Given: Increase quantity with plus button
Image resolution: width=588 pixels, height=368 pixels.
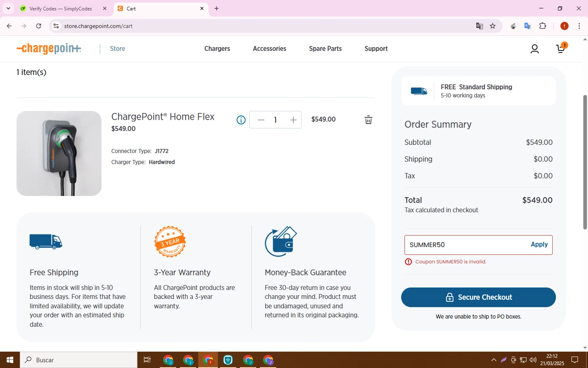Looking at the screenshot, I should (293, 120).
